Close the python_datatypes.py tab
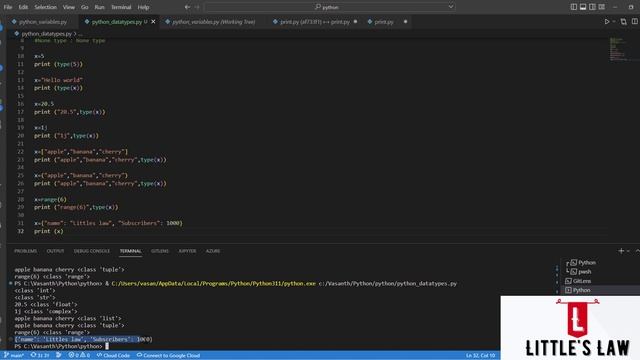The height and width of the screenshot is (360, 640). coord(153,22)
